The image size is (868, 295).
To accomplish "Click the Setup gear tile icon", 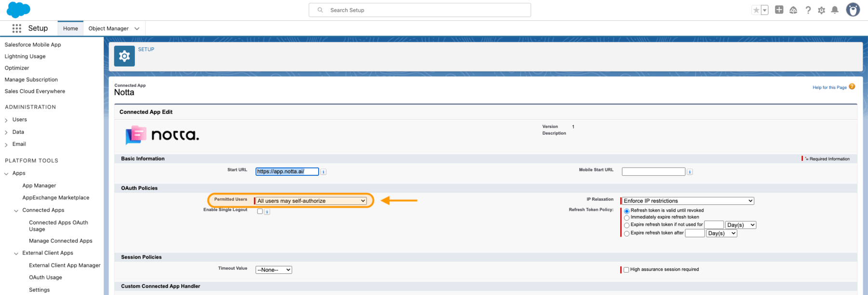I will click(124, 56).
